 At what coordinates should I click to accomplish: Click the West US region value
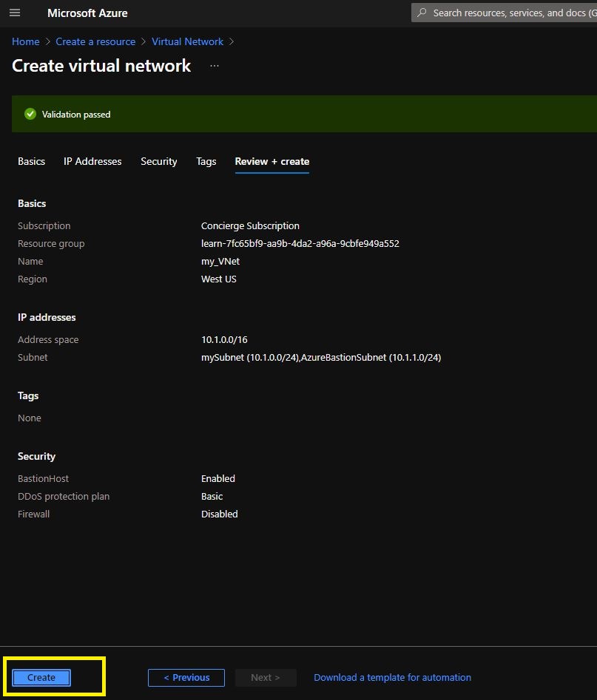pos(219,279)
